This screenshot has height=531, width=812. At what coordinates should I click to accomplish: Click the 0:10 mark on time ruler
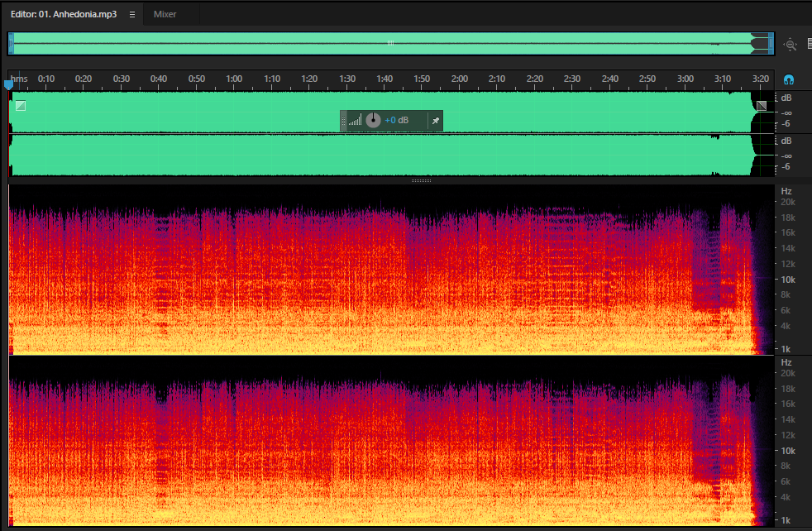tap(46, 79)
